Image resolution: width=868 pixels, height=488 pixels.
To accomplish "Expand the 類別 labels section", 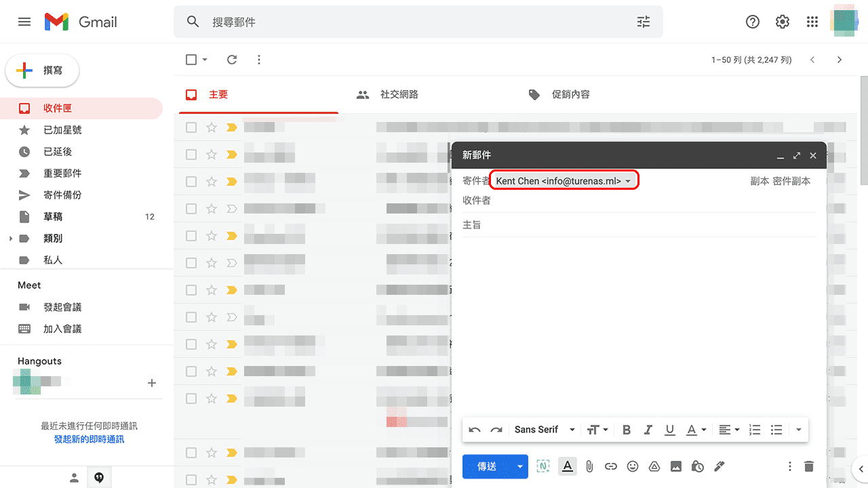I will (x=9, y=238).
